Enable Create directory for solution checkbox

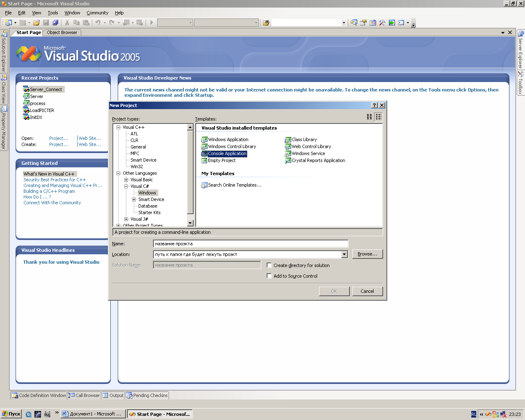click(269, 265)
